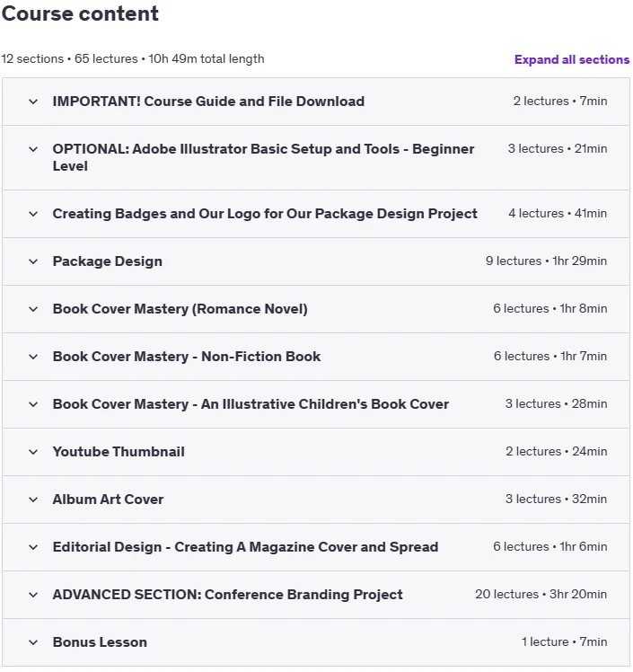
Task: Open Album Art Cover section title
Action: click(x=108, y=500)
